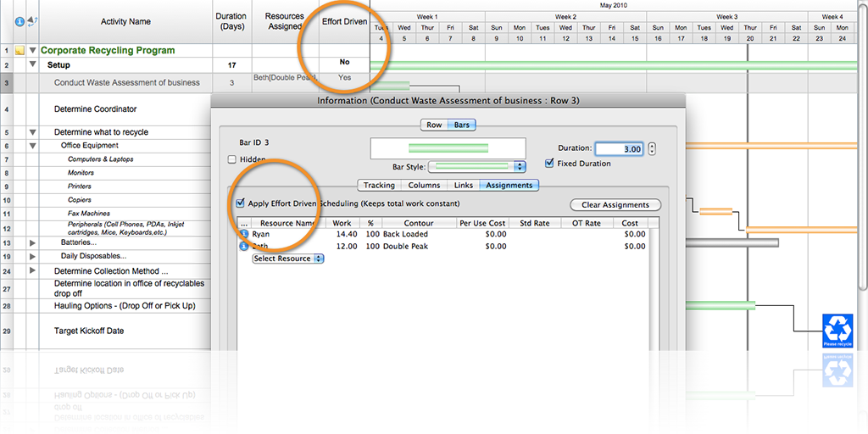Click the Clear Assignments button

615,205
